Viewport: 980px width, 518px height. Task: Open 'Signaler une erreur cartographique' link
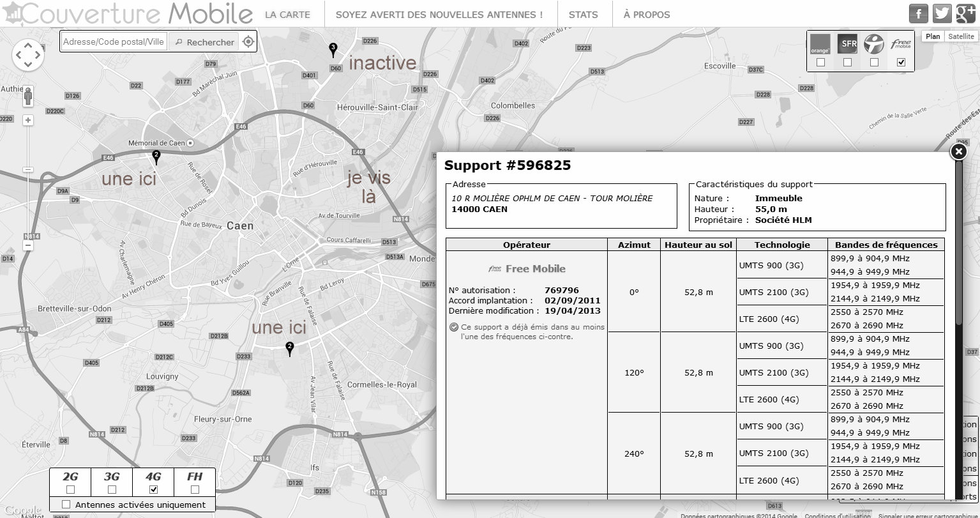click(x=928, y=515)
